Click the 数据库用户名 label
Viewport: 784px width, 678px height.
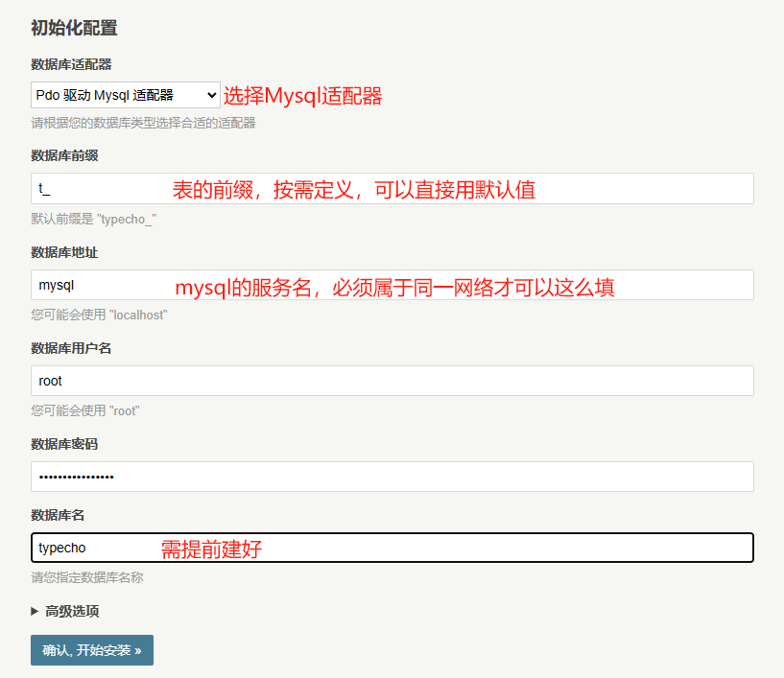pos(71,348)
